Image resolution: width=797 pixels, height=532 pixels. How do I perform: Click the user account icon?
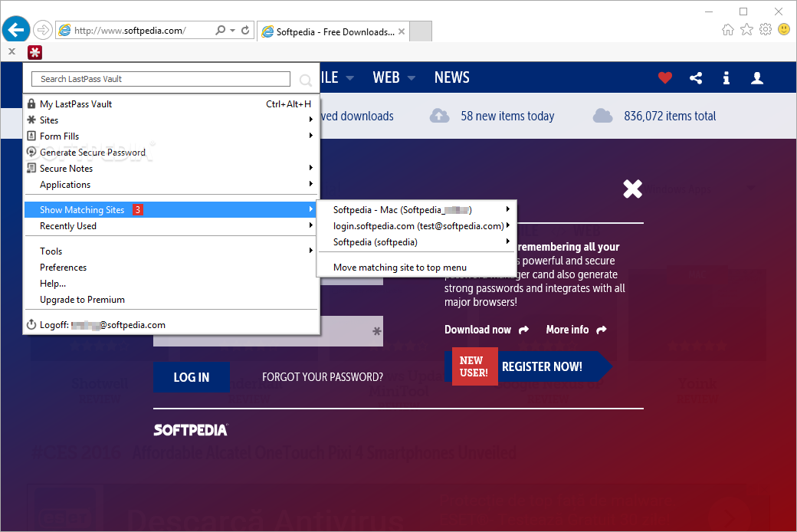(757, 78)
